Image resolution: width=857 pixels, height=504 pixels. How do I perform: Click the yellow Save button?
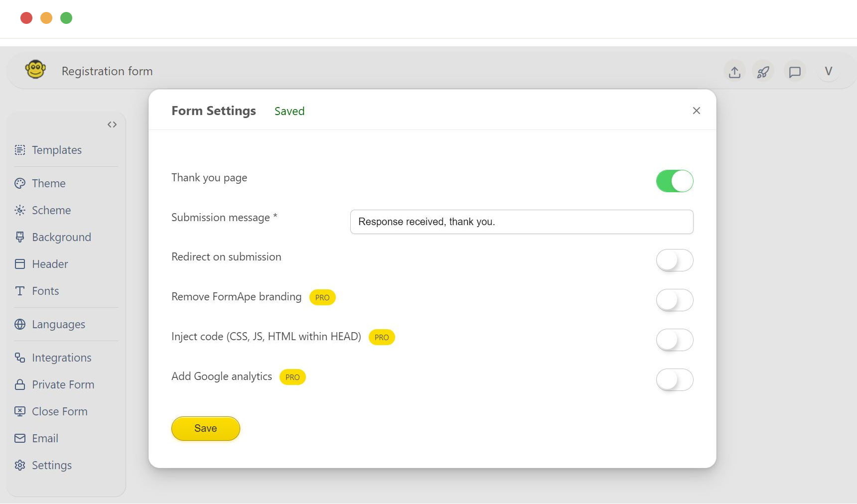206,428
